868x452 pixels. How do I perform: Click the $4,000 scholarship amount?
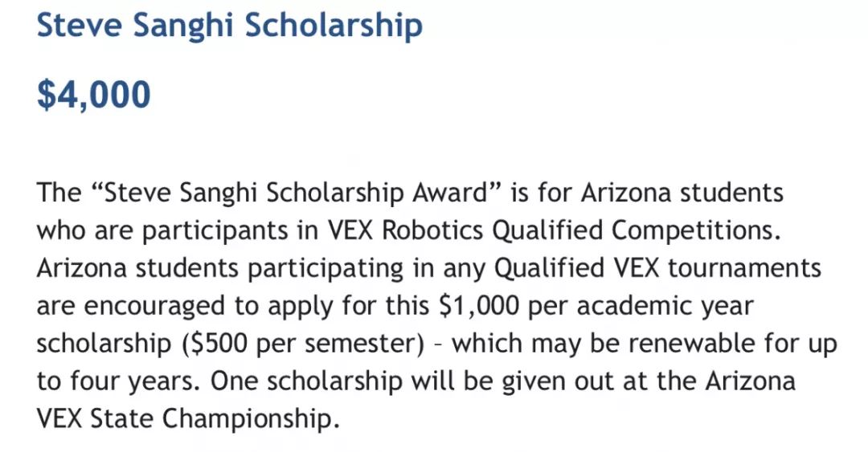93,94
